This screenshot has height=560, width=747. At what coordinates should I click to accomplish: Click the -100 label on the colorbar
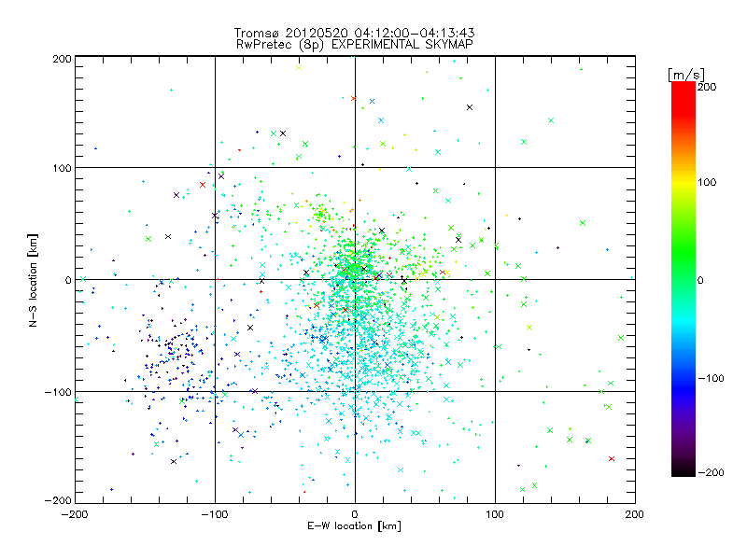pyautogui.click(x=711, y=378)
